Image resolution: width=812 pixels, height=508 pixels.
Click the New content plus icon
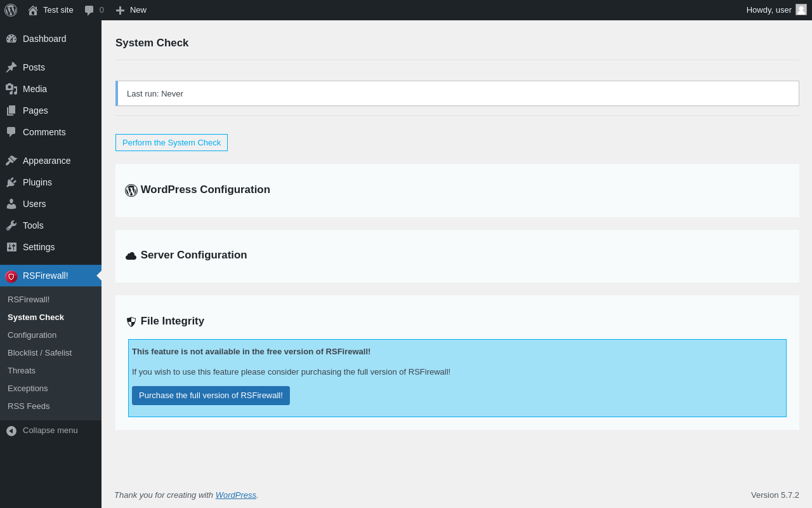point(120,10)
